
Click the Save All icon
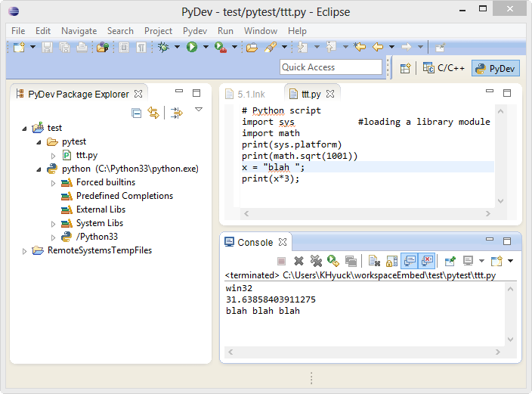pyautogui.click(x=64, y=47)
